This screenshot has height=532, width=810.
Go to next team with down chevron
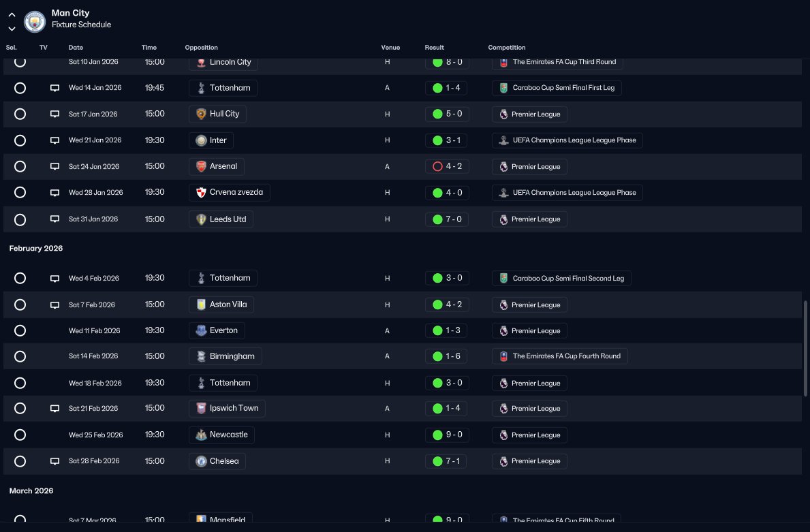pos(12,29)
